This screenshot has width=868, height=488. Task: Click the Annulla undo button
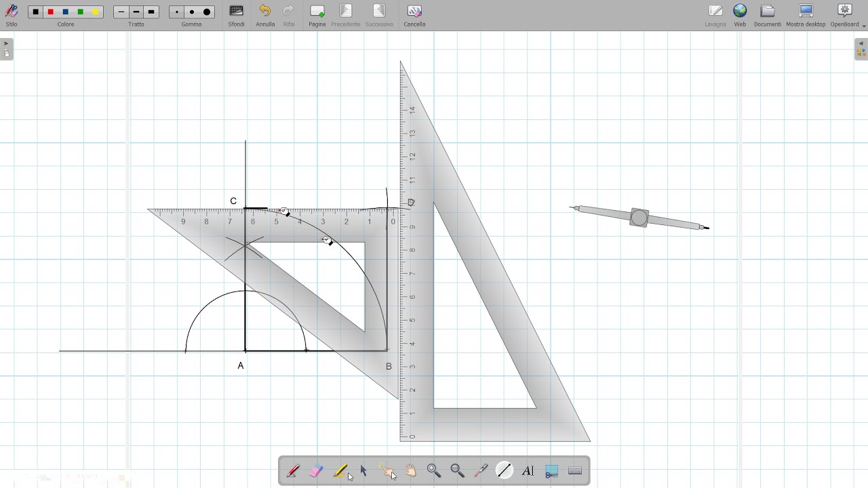coord(265,15)
